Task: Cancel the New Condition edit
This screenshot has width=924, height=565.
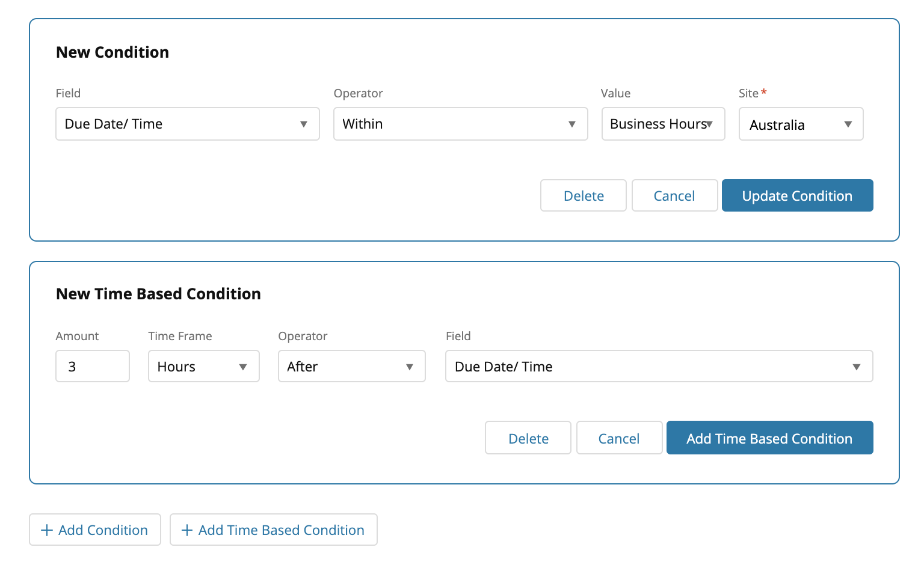Action: (x=674, y=196)
